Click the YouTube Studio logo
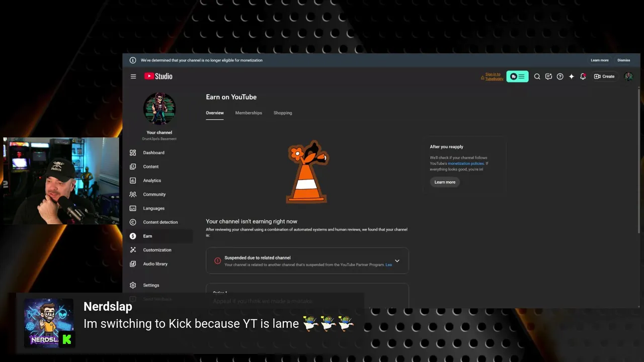This screenshot has height=362, width=644. tap(158, 76)
